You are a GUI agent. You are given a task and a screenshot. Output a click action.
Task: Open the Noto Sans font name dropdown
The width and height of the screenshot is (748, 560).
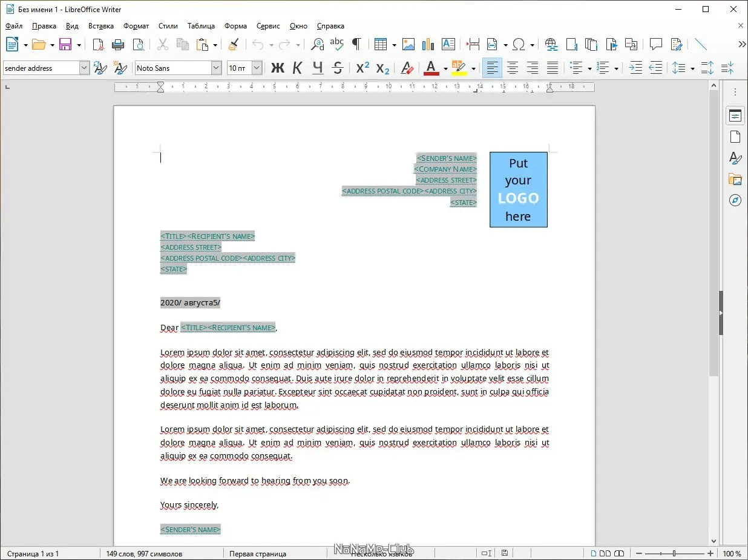pos(216,68)
